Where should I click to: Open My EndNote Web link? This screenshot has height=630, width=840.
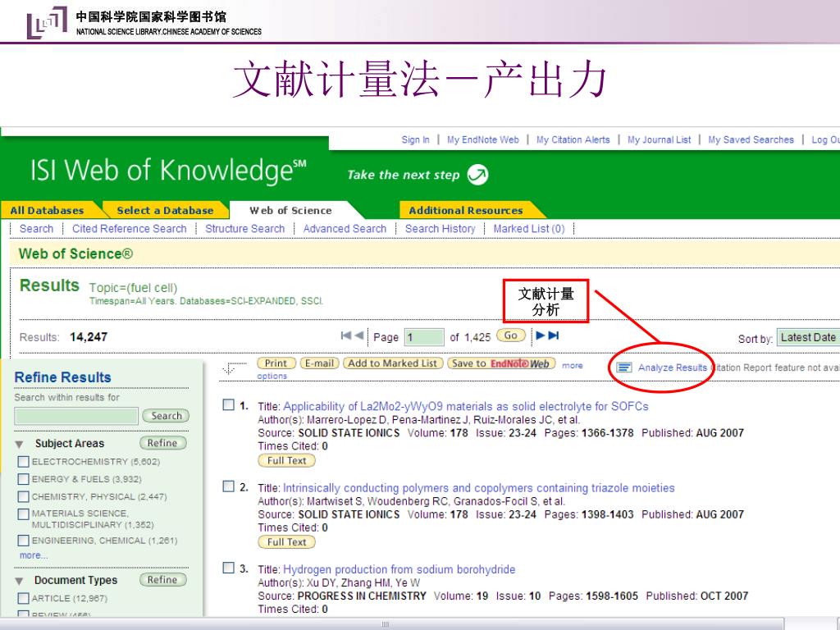pos(482,139)
